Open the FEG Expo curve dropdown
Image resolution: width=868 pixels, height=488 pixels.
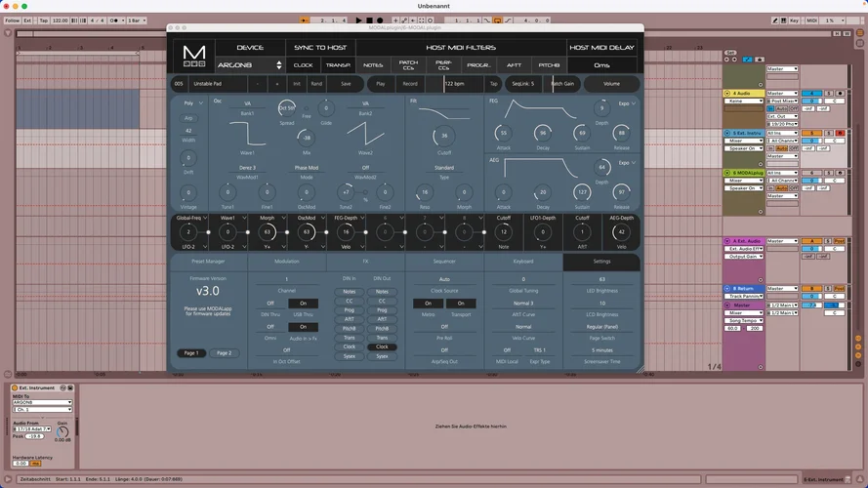(626, 102)
